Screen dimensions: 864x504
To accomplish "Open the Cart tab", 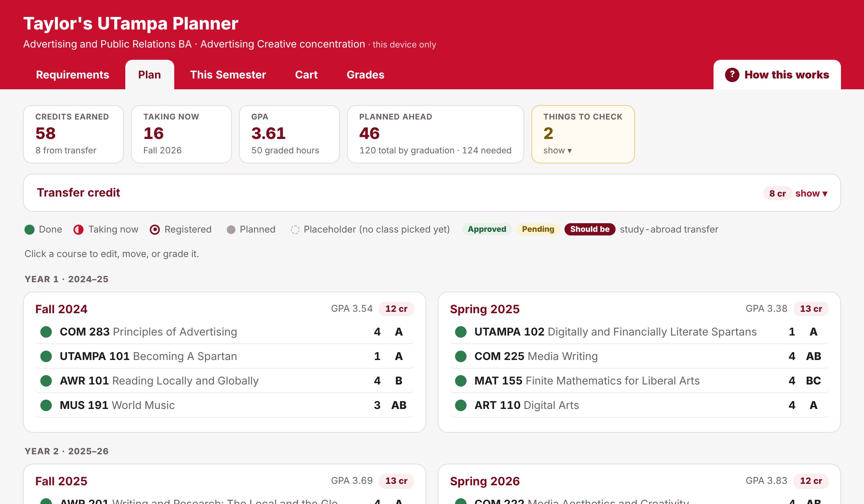I will tap(306, 75).
